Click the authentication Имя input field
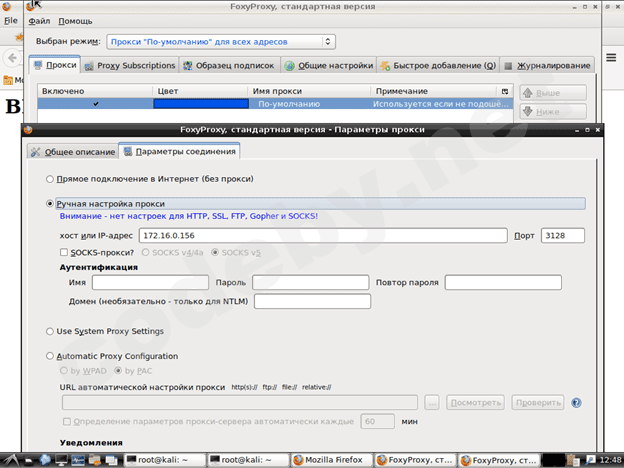Screen dimensions: 624x468 pos(150,283)
